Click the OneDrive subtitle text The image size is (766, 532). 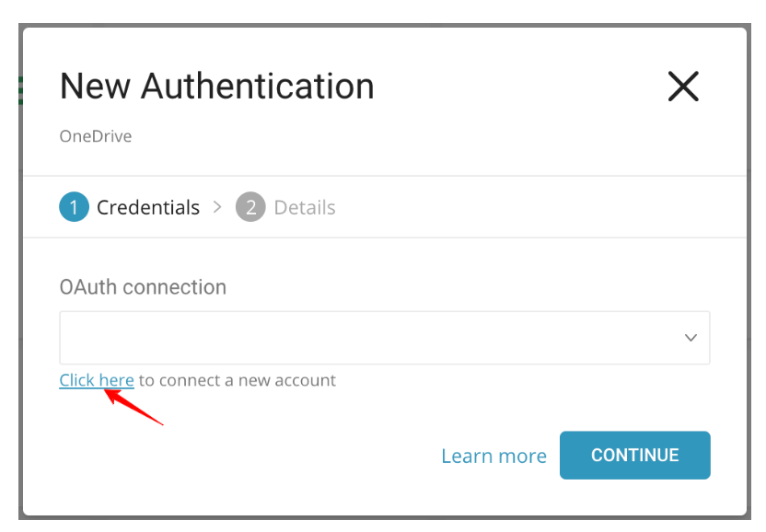point(96,136)
